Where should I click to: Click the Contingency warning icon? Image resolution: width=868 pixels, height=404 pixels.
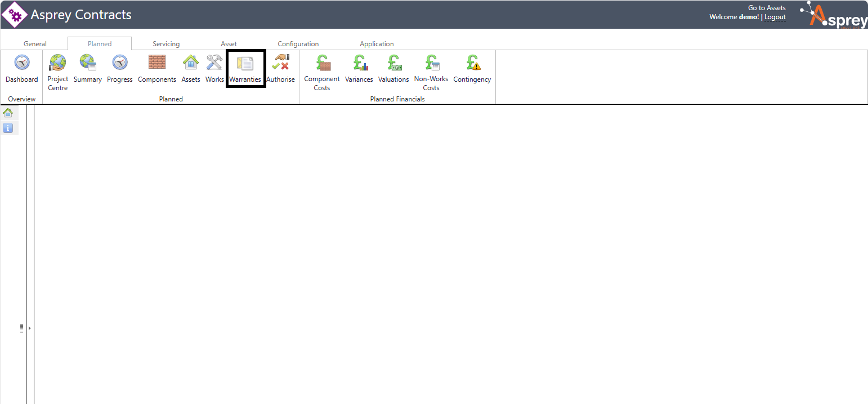pos(472,63)
